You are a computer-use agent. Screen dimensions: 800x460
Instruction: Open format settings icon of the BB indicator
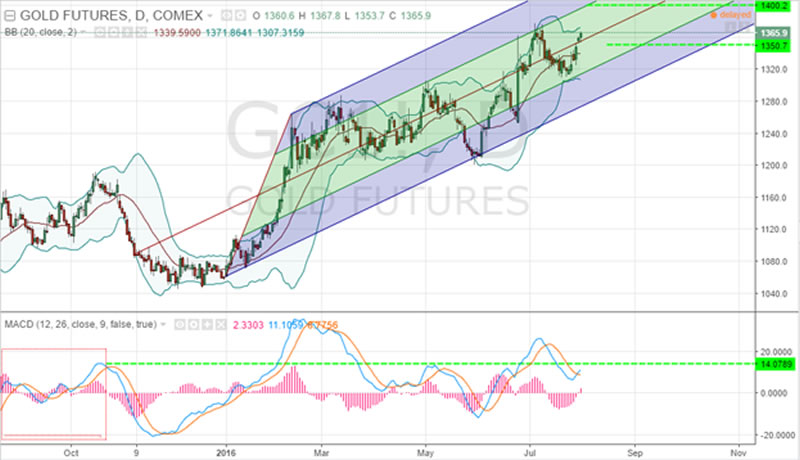coord(113,32)
